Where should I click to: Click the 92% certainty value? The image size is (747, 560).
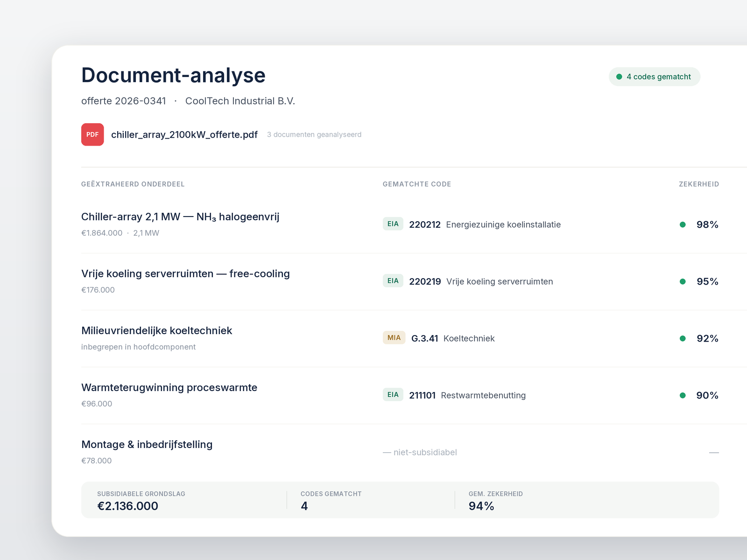[x=707, y=338]
